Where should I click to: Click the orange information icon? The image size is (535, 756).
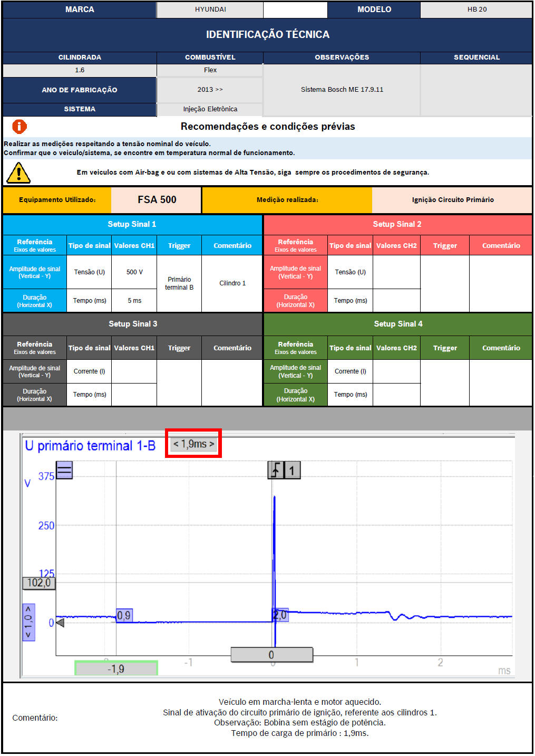tap(20, 127)
